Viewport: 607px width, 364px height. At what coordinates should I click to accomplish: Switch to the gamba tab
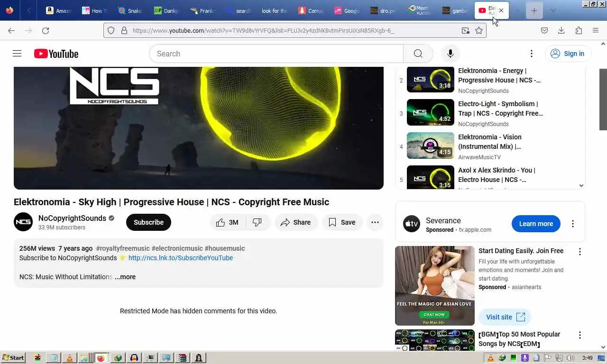[x=454, y=10]
